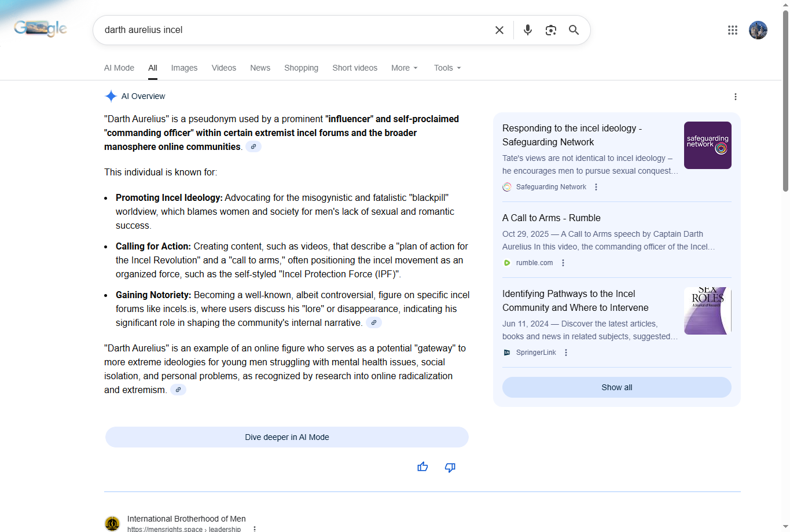Open A Call to Arms Rumble link
790x532 pixels.
pos(551,218)
